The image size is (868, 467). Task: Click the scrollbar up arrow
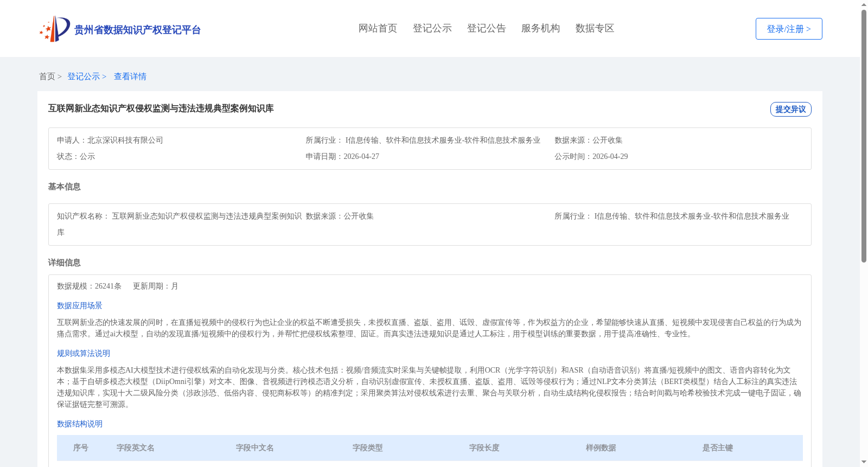click(x=864, y=4)
